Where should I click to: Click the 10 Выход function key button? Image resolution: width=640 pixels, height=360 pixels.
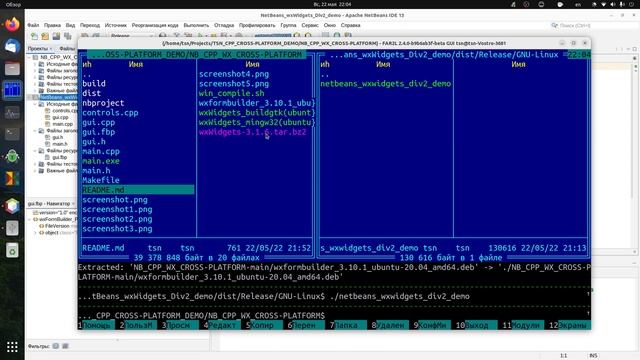coord(476,325)
